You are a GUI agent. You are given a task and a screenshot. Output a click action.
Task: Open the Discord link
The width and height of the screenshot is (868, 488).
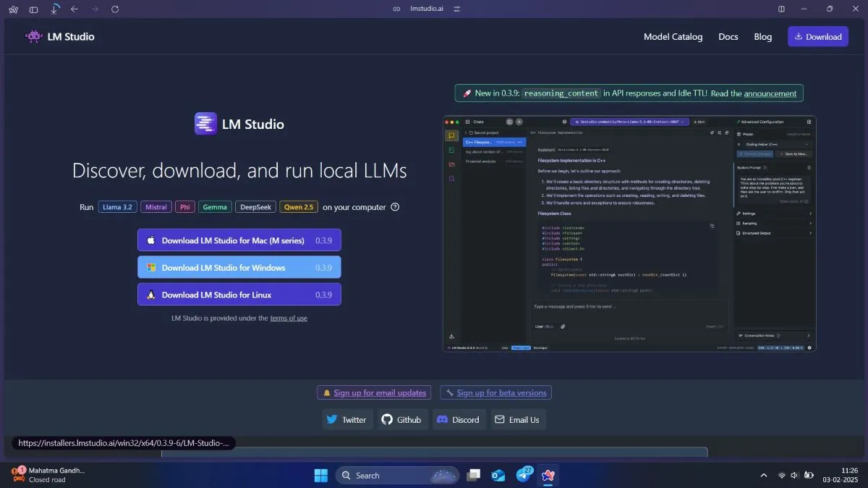point(459,419)
